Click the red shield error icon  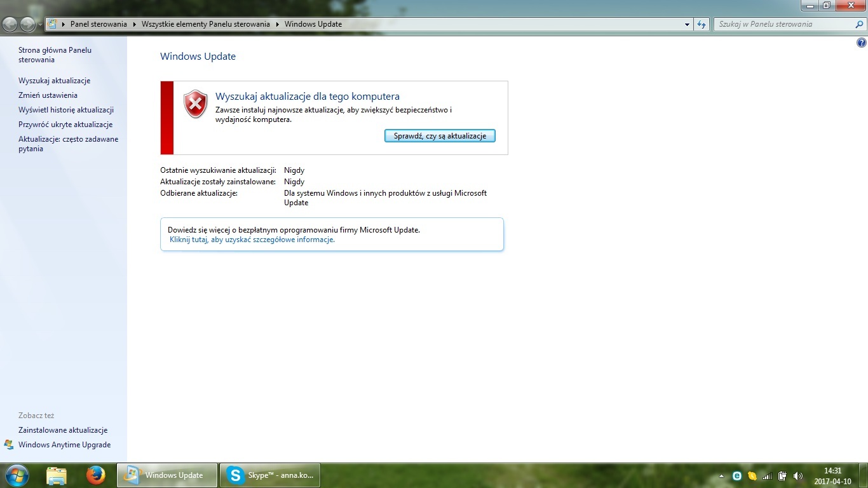click(x=195, y=104)
